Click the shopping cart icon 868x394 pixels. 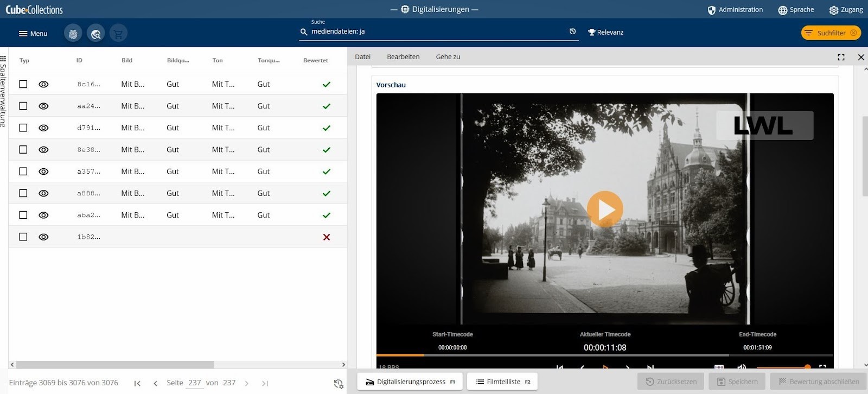click(x=118, y=34)
